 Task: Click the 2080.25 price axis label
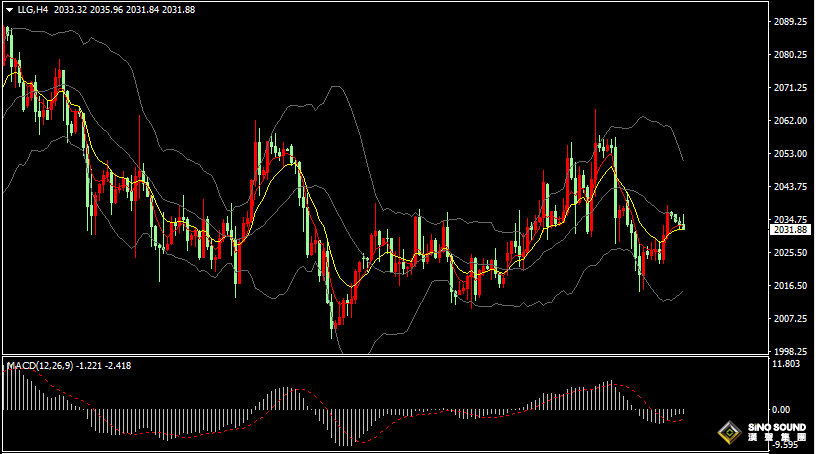click(790, 55)
